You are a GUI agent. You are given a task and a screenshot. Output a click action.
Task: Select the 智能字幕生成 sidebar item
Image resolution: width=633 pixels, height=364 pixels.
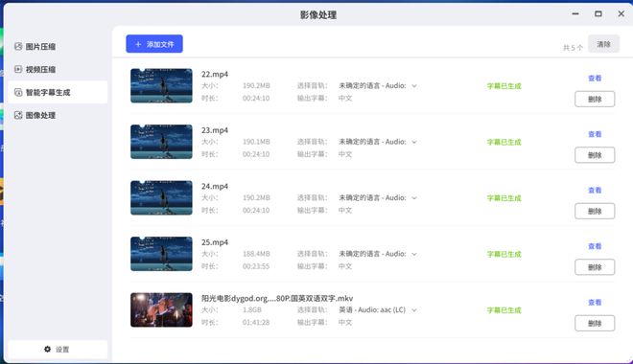58,92
